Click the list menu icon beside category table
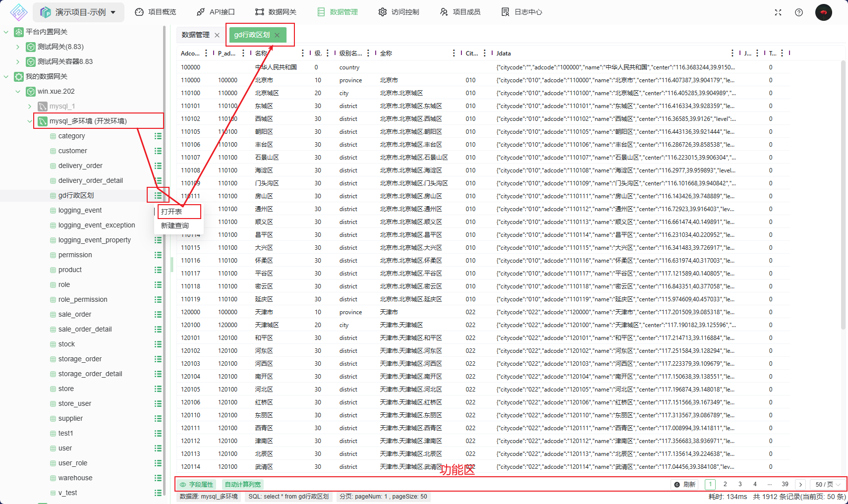This screenshot has width=848, height=504. point(158,136)
